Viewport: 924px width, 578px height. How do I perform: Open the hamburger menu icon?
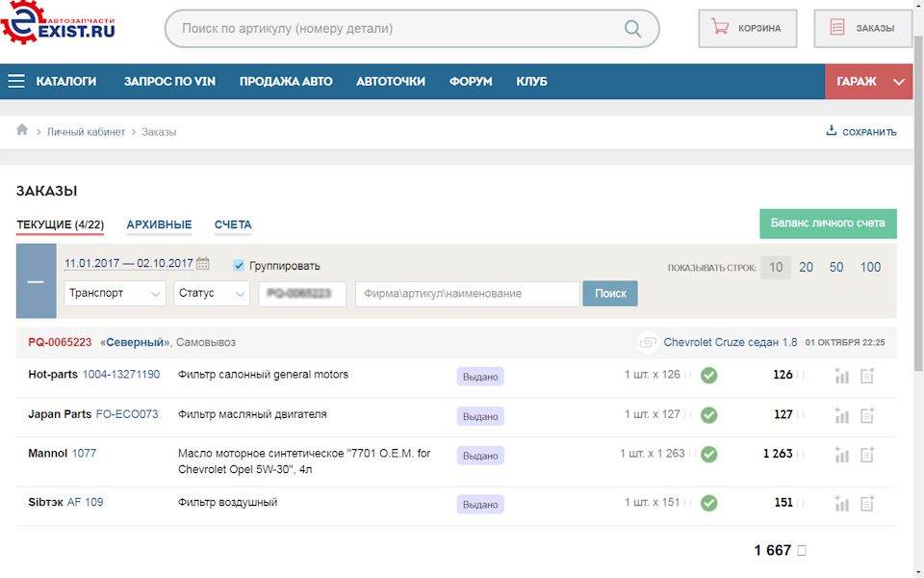[16, 81]
